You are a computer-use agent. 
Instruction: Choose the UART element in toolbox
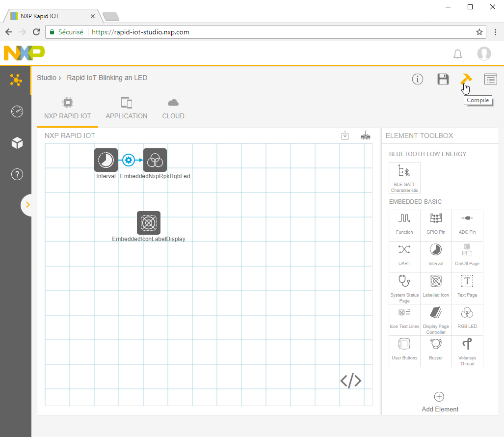(404, 256)
